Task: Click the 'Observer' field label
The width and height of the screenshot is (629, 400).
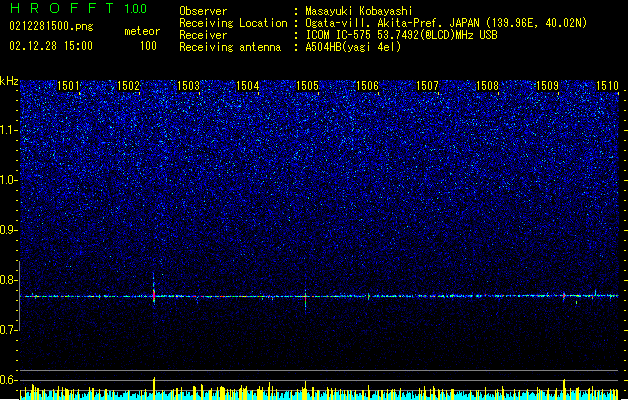Action: pos(203,11)
